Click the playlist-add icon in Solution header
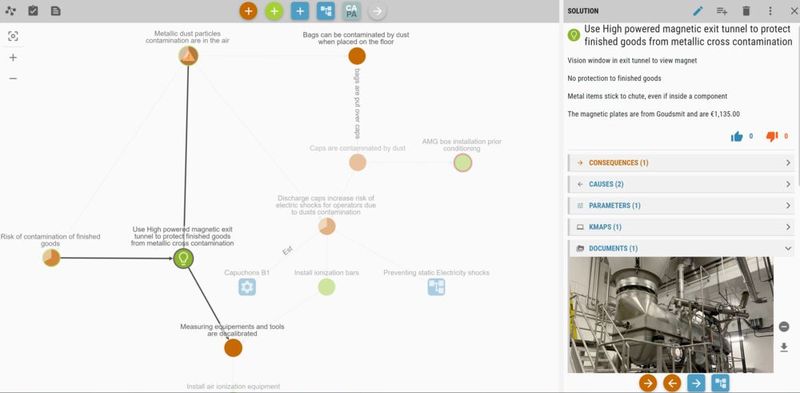 [721, 11]
